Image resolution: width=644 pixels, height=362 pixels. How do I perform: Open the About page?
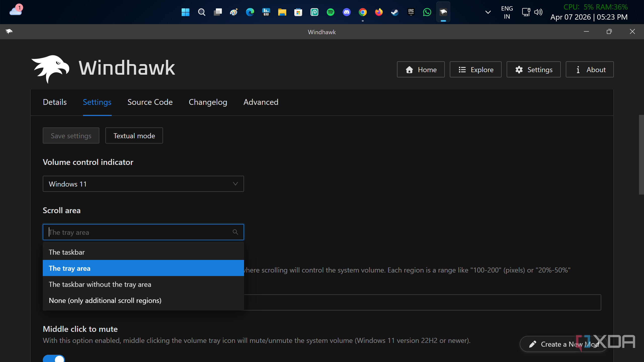click(590, 69)
